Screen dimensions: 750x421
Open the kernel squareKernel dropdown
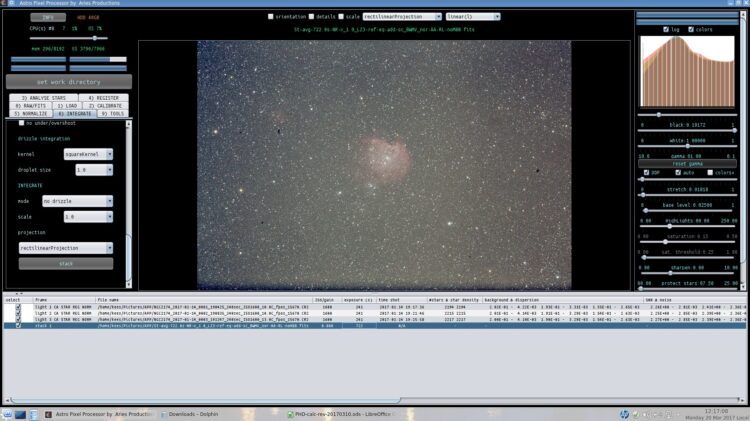point(88,154)
